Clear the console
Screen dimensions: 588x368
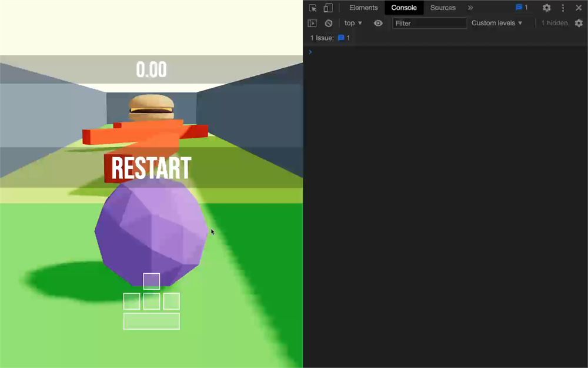click(329, 24)
